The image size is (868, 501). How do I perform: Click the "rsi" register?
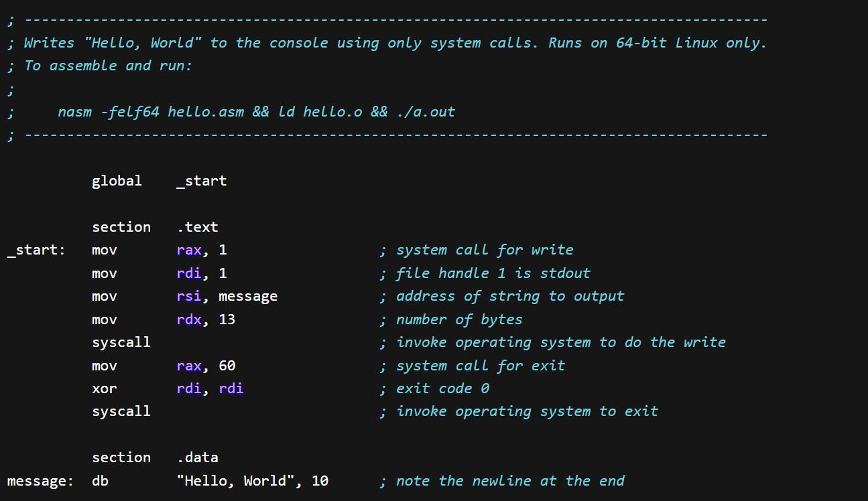189,296
